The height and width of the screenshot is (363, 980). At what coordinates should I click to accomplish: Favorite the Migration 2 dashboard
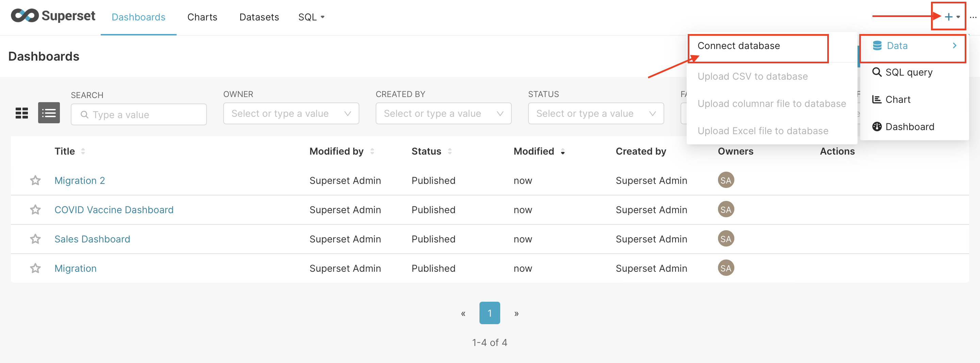[x=35, y=180]
